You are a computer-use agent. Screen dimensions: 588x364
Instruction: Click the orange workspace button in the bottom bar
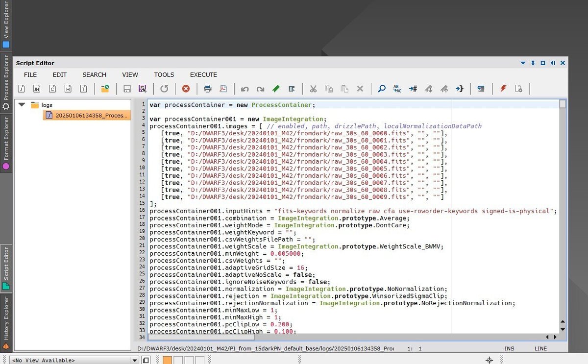167,360
